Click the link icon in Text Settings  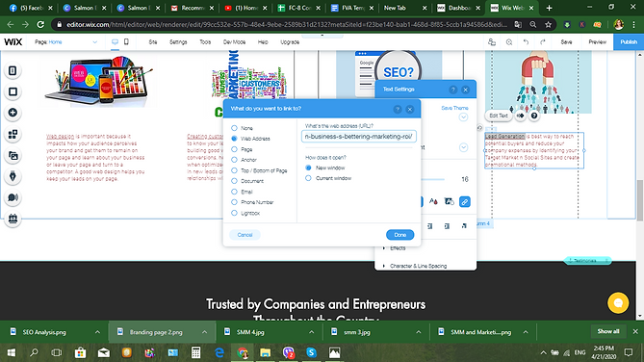pyautogui.click(x=465, y=202)
